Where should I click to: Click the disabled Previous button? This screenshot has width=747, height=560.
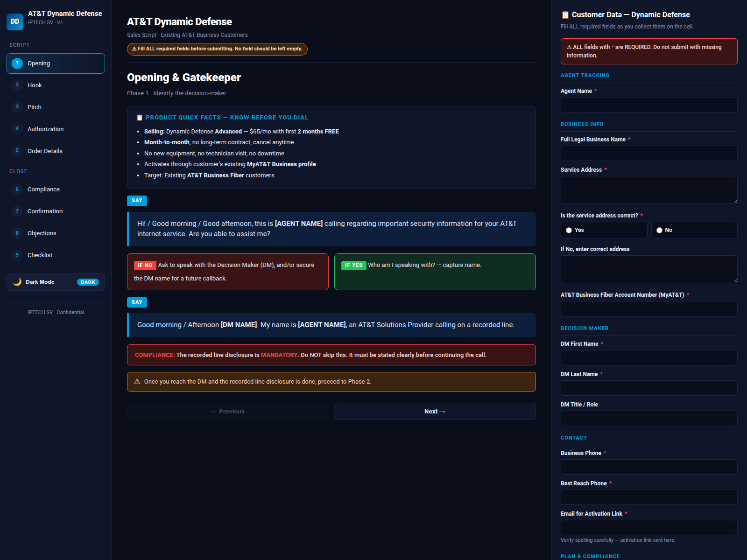(x=228, y=412)
